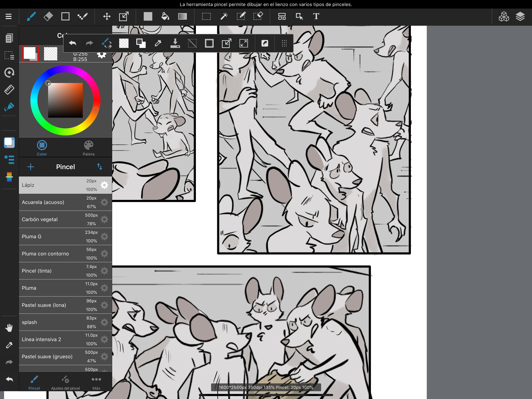Open brush sort order arrows

(100, 167)
